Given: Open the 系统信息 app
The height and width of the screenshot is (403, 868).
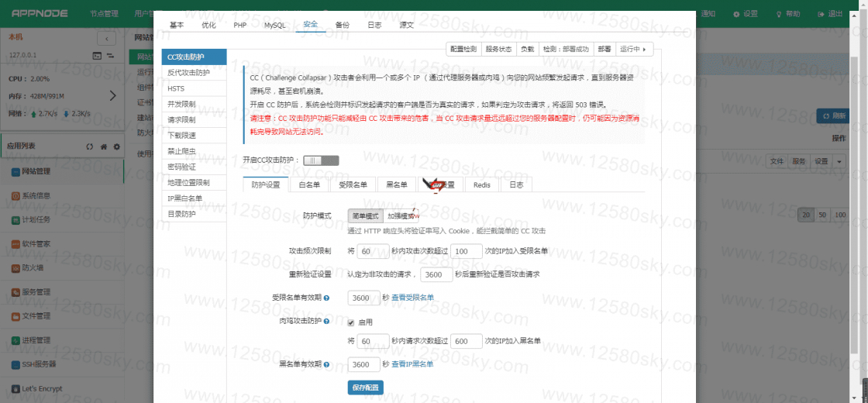Looking at the screenshot, I should point(62,195).
